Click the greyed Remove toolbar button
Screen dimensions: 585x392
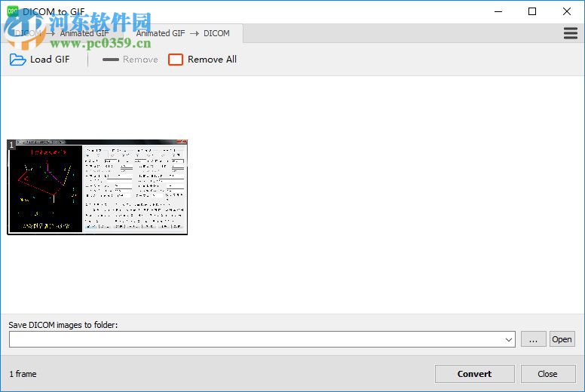click(x=130, y=60)
